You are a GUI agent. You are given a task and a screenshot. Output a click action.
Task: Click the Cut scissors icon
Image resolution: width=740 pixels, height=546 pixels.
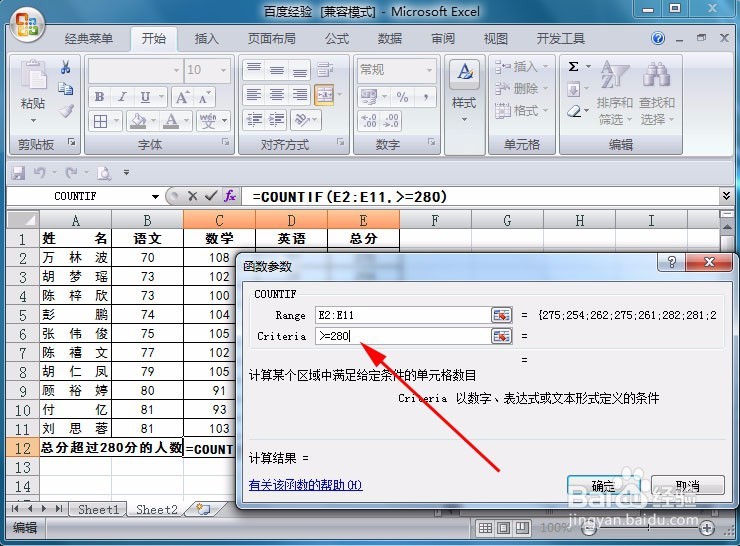pyautogui.click(x=66, y=67)
